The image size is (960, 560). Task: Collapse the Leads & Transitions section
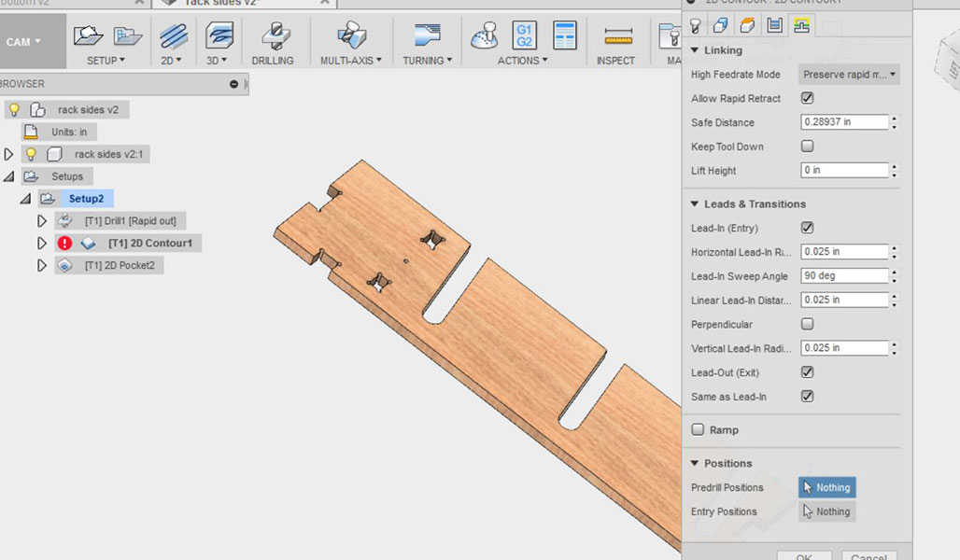pyautogui.click(x=694, y=203)
